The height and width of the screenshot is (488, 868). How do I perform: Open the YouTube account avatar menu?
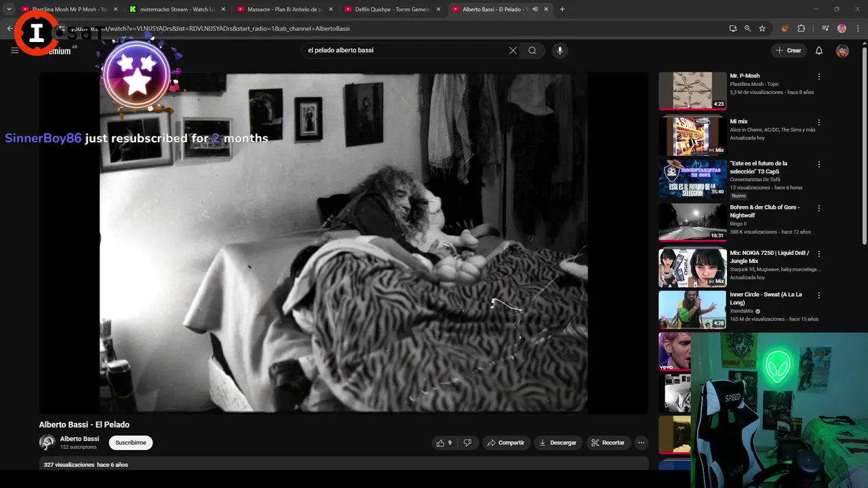842,51
